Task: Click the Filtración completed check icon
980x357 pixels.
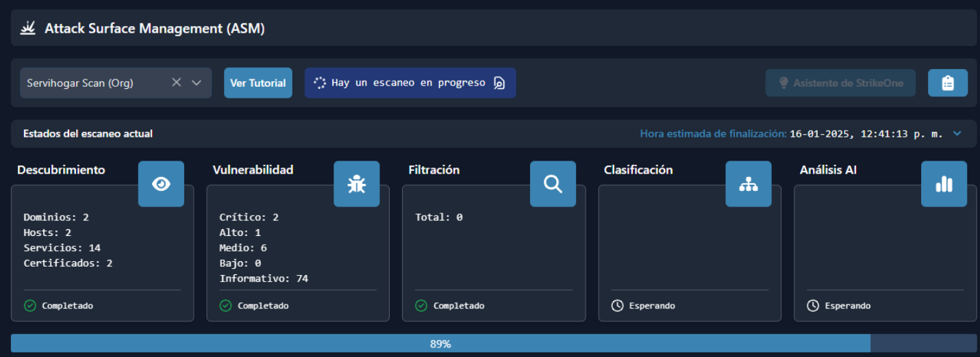Action: 421,306
